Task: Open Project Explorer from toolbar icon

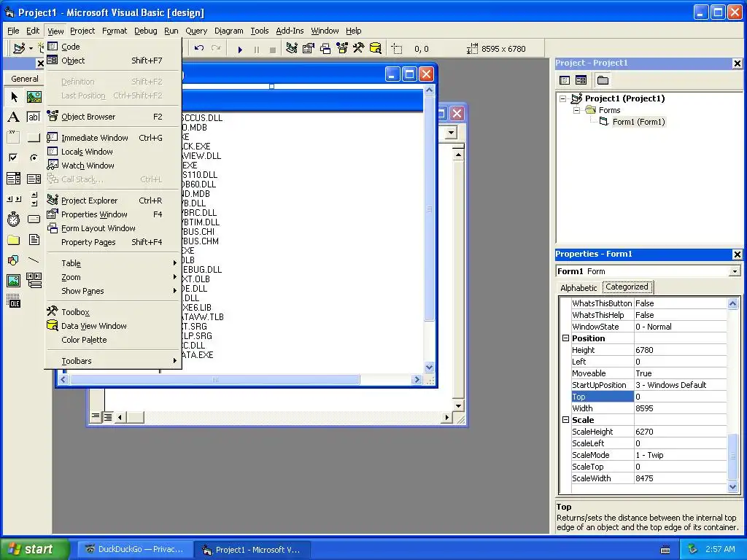Action: (x=292, y=49)
